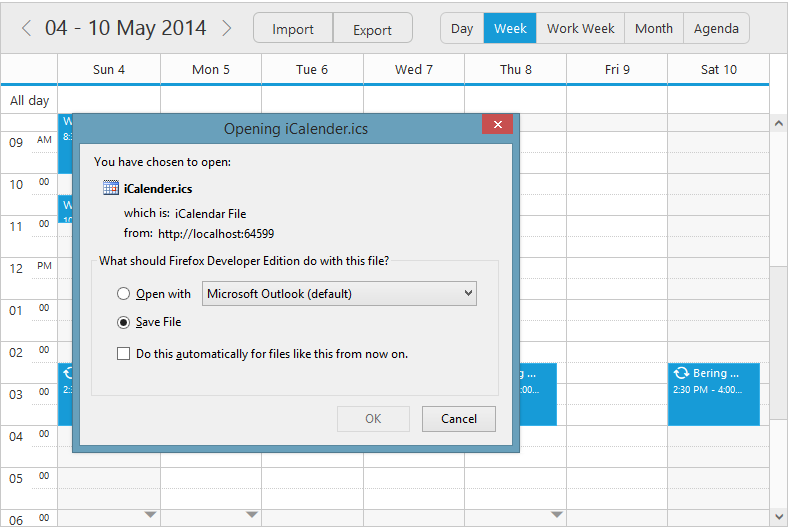The height and width of the screenshot is (530, 791).
Task: Click more-appointments arrow under Sunday column
Action: [x=151, y=515]
